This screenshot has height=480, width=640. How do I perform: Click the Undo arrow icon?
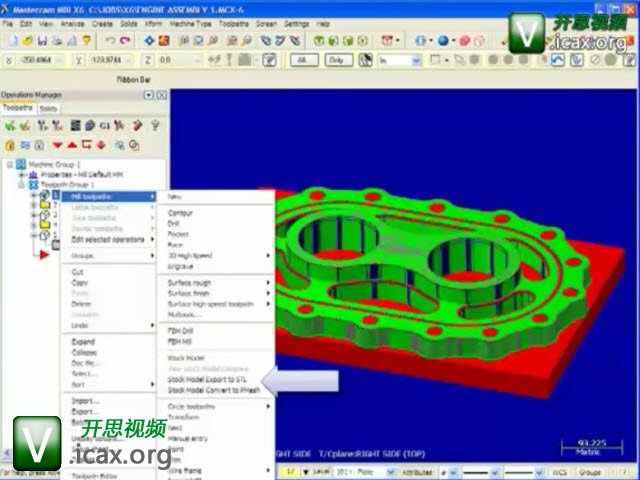click(x=110, y=40)
